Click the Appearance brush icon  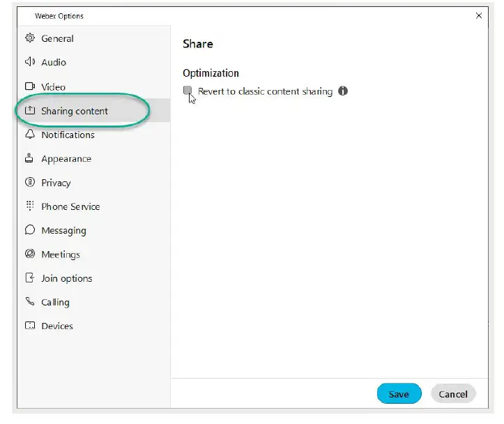[x=29, y=158]
